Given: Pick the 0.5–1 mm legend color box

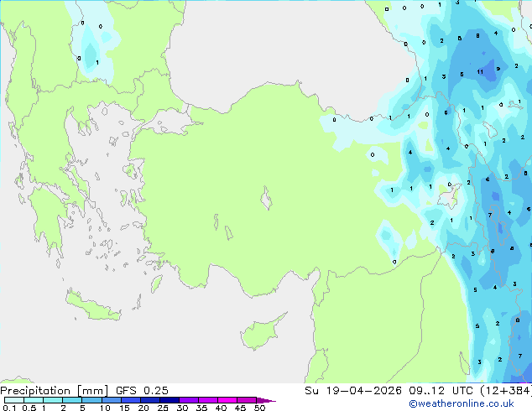Looking at the screenshot, I should coord(34,400).
